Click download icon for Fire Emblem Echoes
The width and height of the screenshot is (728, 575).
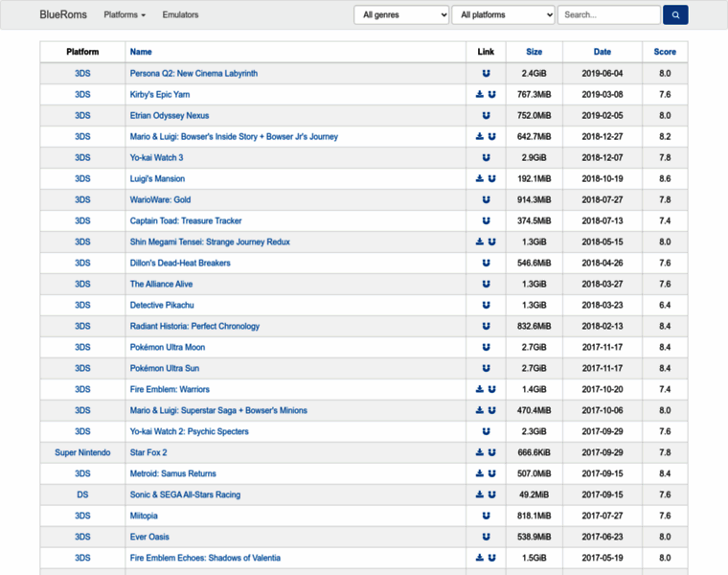(480, 558)
